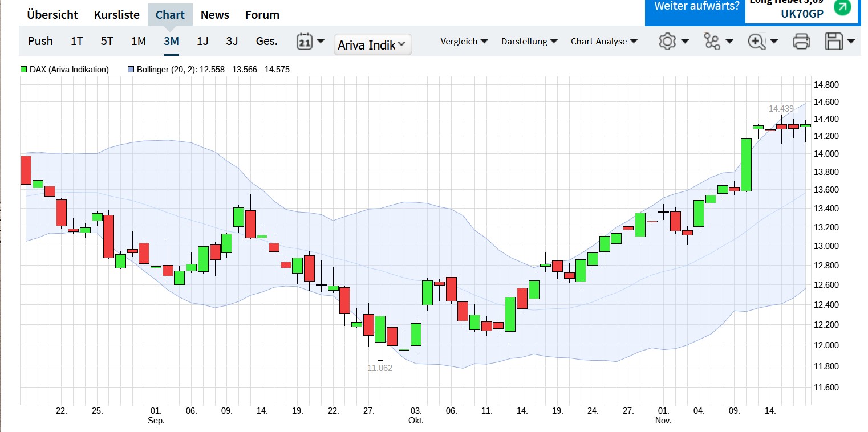Click the '01. Nov.' date axis label

[x=663, y=415]
